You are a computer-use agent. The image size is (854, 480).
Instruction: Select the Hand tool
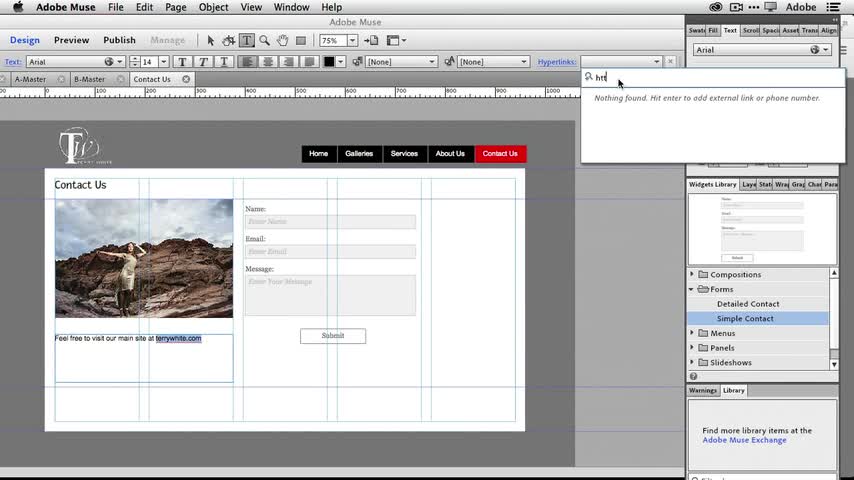point(282,40)
